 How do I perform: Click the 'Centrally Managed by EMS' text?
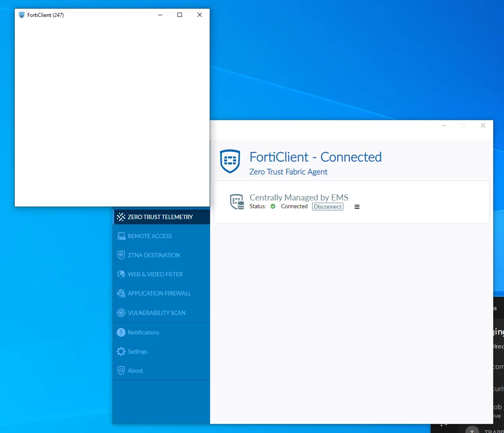point(299,197)
